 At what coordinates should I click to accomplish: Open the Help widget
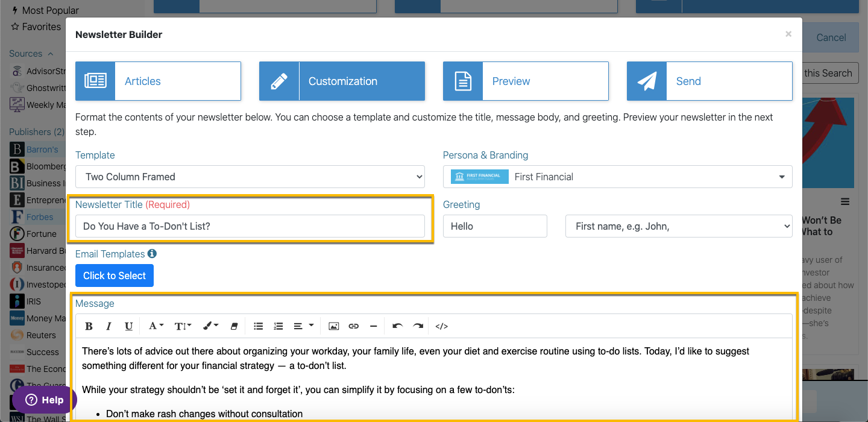point(45,400)
